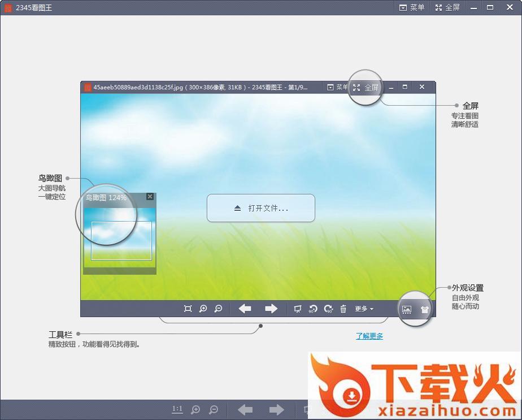Click the 打开文件... button
The height and width of the screenshot is (420, 522).
pos(260,208)
